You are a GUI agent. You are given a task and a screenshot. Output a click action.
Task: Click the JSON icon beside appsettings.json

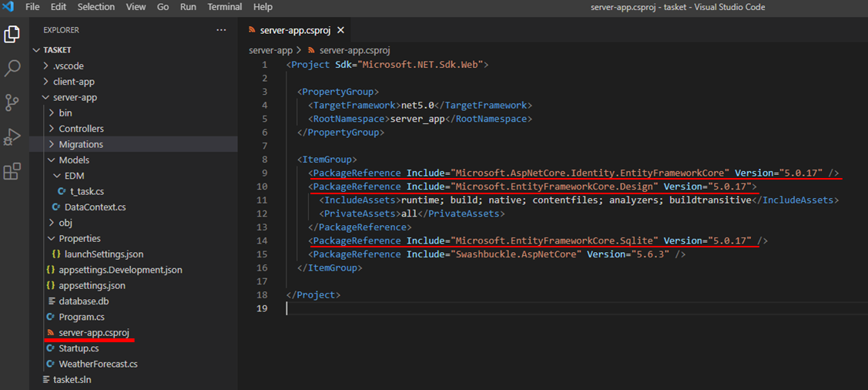pos(50,286)
